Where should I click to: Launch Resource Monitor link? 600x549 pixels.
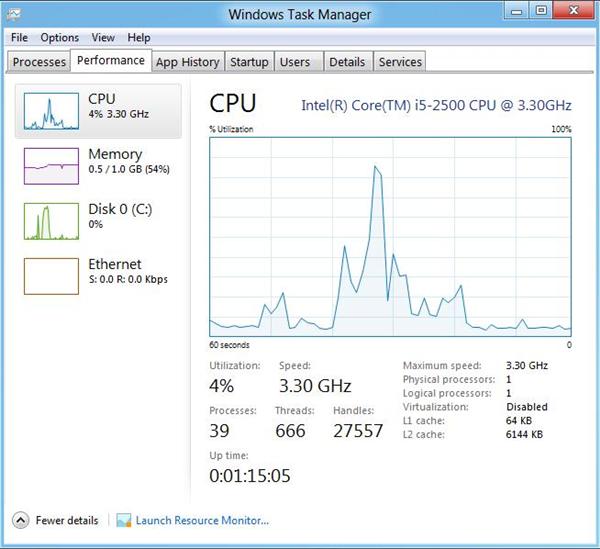click(202, 520)
